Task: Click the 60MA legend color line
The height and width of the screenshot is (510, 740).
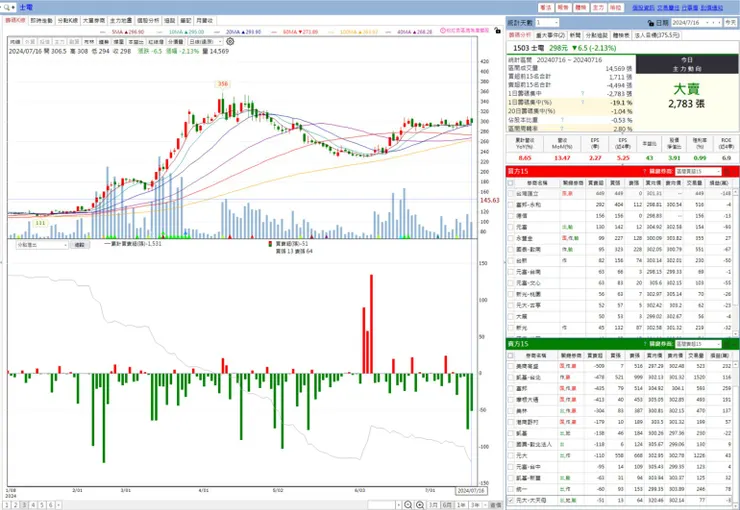Action: click(275, 32)
